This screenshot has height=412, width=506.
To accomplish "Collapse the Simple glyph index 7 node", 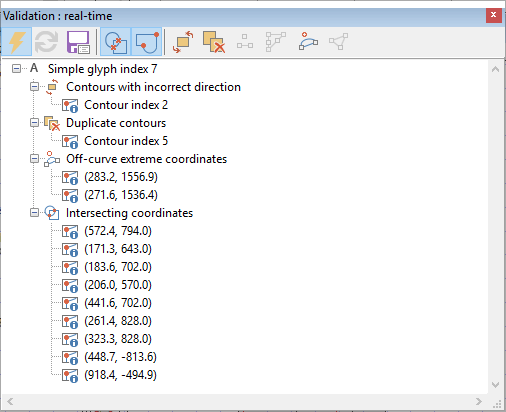I will (16, 69).
